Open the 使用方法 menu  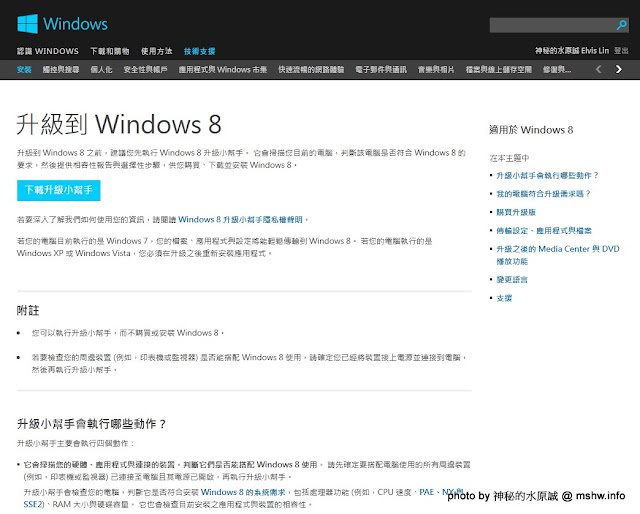click(x=156, y=51)
